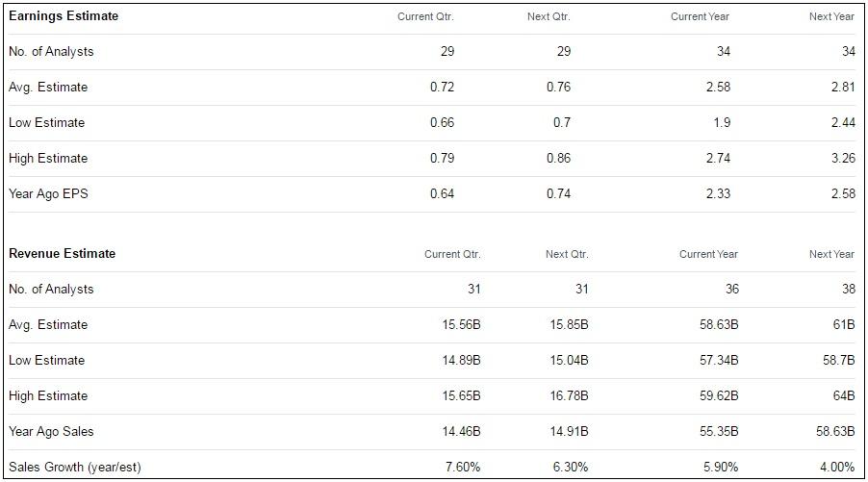Click Next Qtr. header in Revenue table
Screen dimensions: 868x482
click(x=567, y=254)
